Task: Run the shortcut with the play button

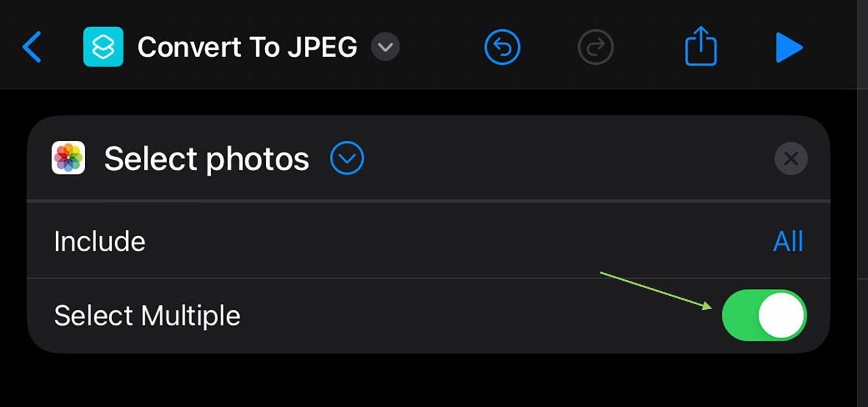Action: point(789,47)
